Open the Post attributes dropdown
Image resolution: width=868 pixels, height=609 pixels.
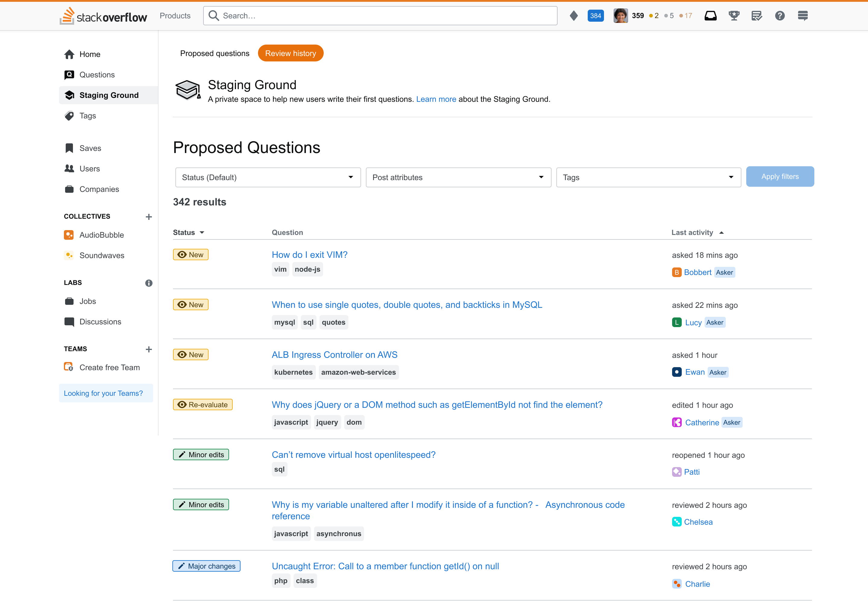tap(458, 176)
